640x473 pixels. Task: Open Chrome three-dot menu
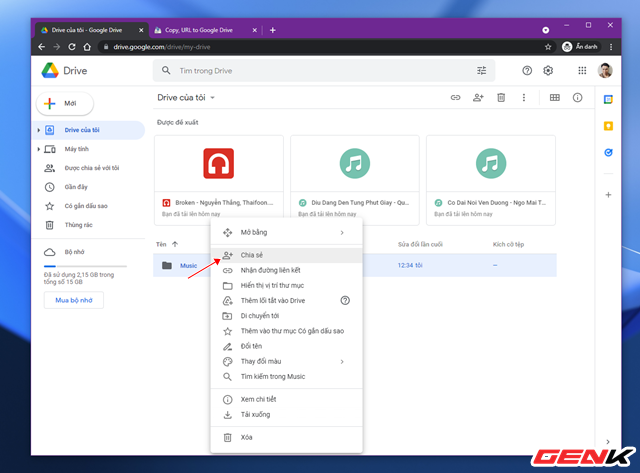click(611, 47)
